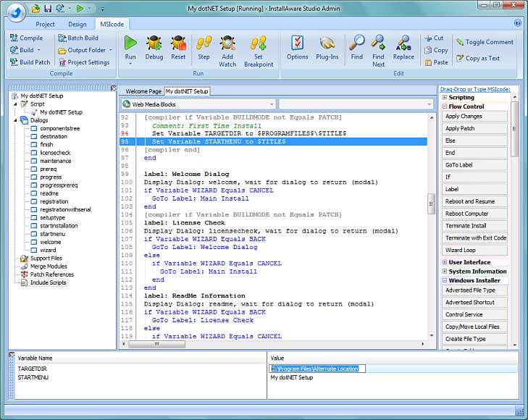The image size is (528, 420).
Task: Collapse the Flow Control command group
Action: pos(445,106)
